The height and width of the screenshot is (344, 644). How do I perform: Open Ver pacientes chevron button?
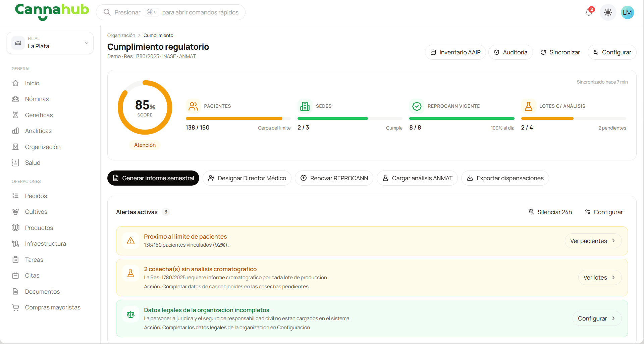(593, 241)
